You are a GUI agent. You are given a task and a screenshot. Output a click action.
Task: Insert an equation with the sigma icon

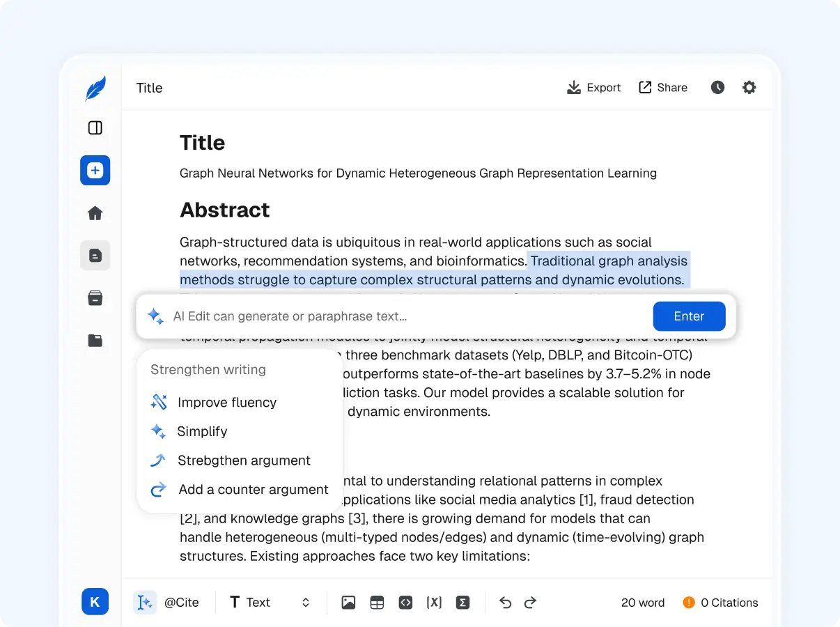pos(462,602)
